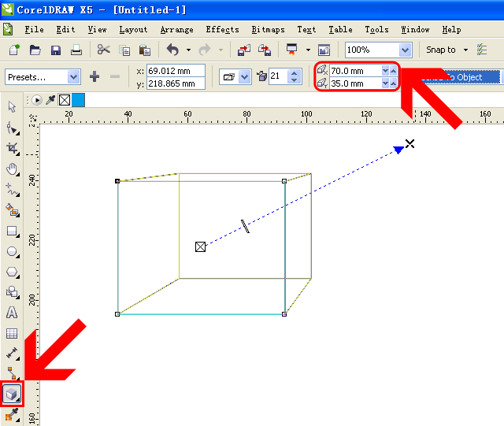Open the Options icon beside Snap to
Viewport: 504px width, 426px height.
click(482, 50)
